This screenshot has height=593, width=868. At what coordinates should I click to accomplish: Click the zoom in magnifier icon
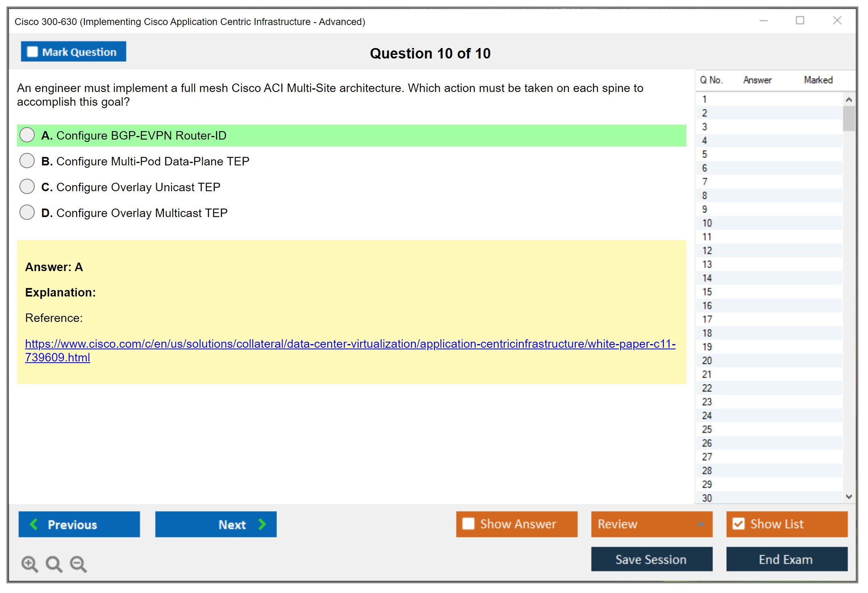pos(29,564)
